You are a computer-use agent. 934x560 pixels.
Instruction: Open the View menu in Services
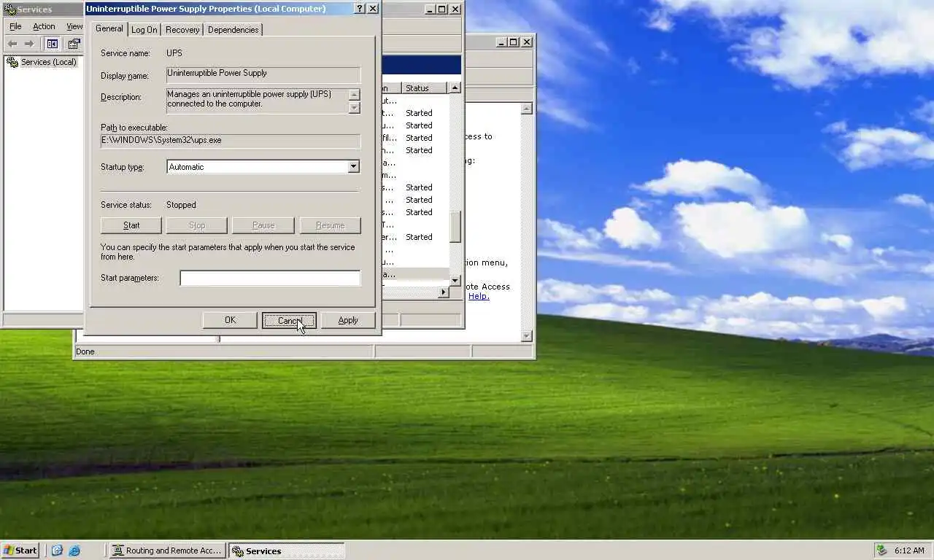[74, 26]
